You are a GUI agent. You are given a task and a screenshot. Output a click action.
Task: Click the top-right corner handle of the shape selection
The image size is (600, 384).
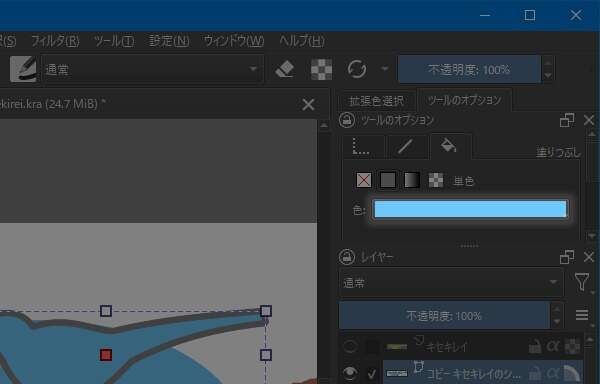(266, 311)
